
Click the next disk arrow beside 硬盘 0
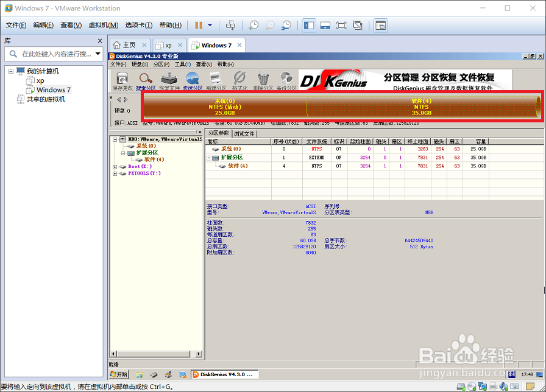pyautogui.click(x=126, y=100)
